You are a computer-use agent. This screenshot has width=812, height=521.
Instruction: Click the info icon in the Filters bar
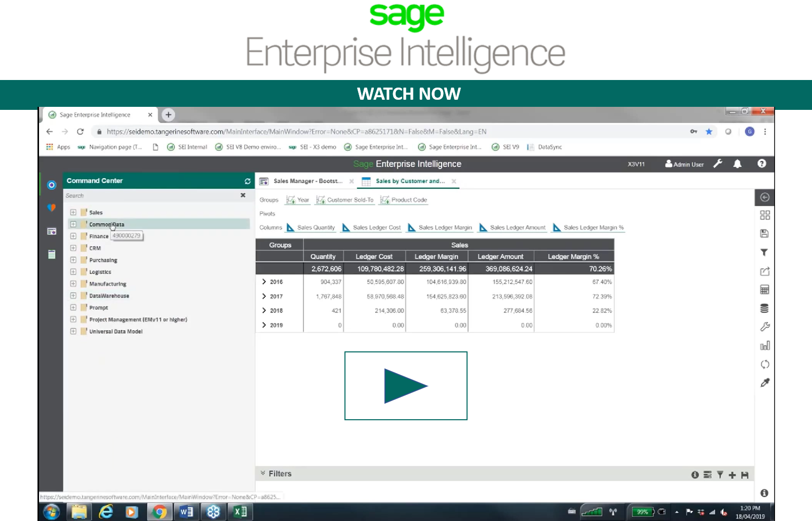pyautogui.click(x=695, y=474)
